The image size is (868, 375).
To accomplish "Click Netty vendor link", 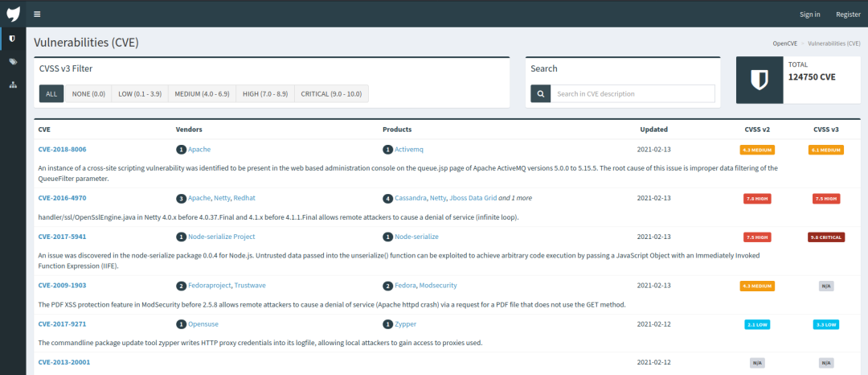I will pyautogui.click(x=222, y=198).
